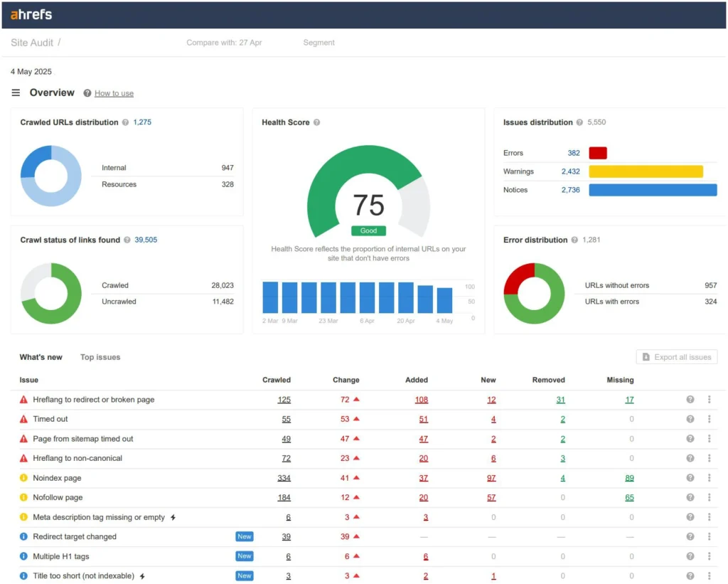Switch to the Top issues tab

(x=100, y=357)
